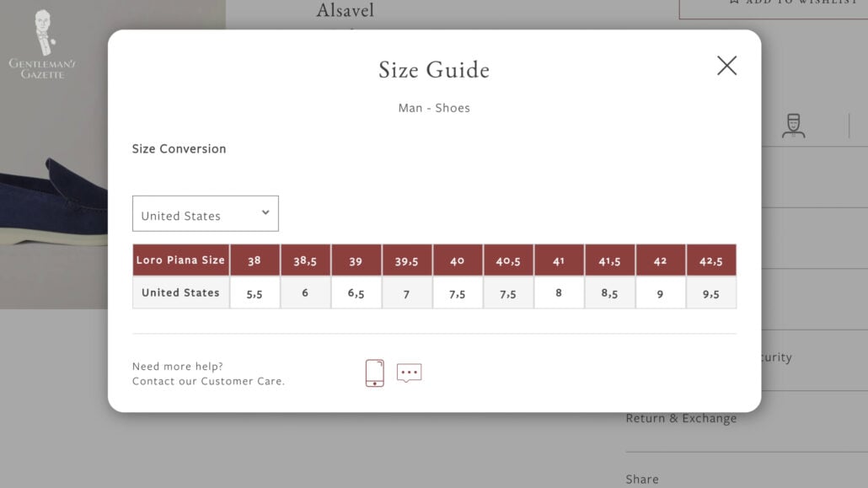Select Loro Piana size 40 header cell
The height and width of the screenshot is (488, 868).
pos(458,260)
